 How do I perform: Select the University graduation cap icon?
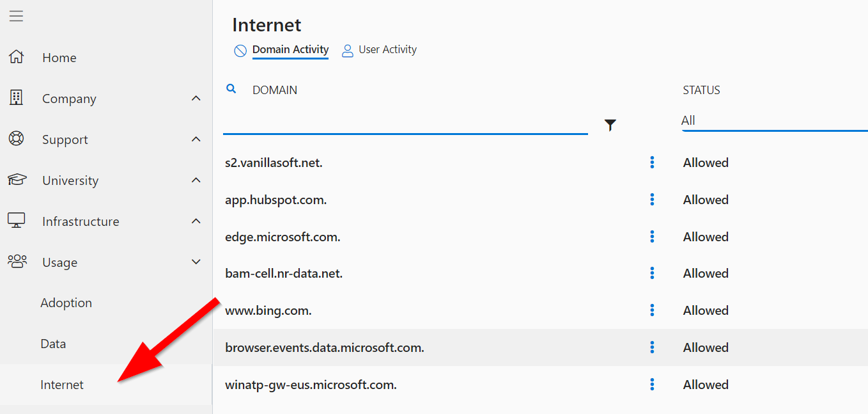(16, 180)
